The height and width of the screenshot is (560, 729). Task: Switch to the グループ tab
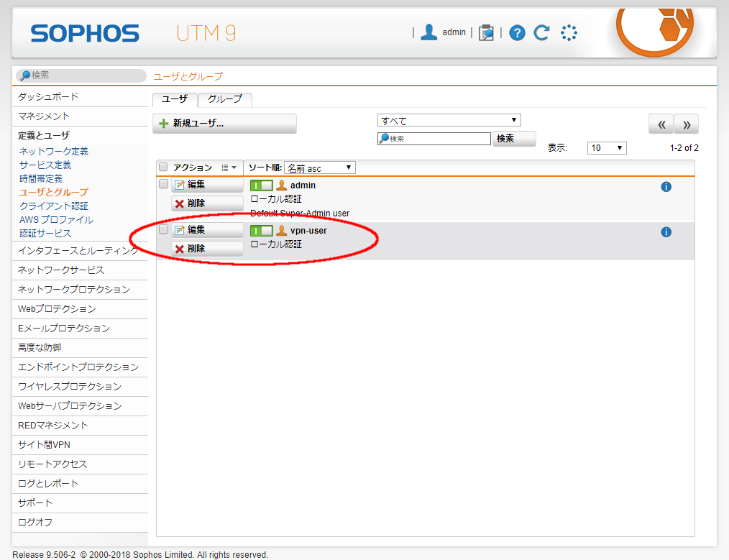225,99
